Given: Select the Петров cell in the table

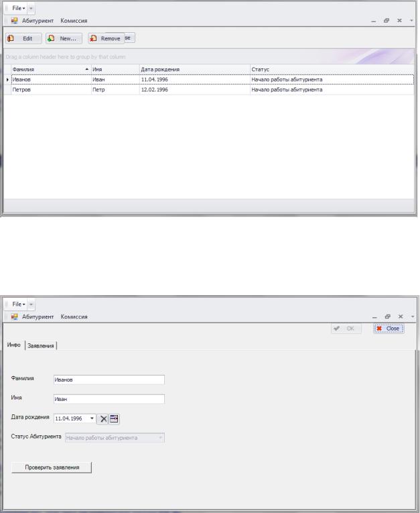Looking at the screenshot, I should 52,90.
